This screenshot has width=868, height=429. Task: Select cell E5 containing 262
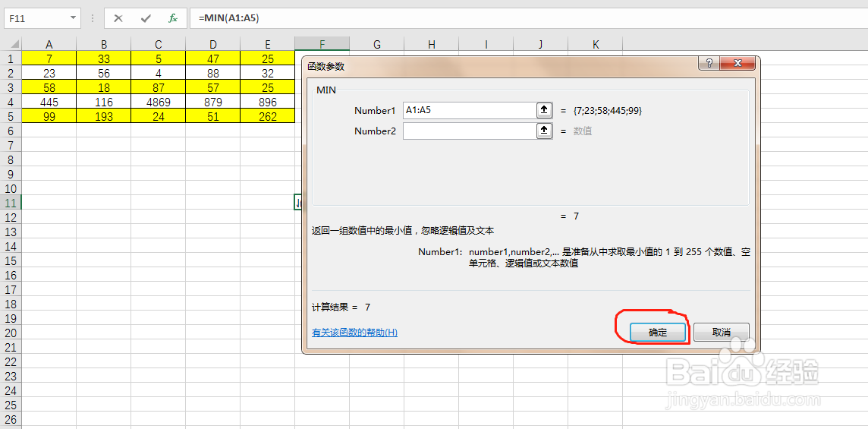coord(267,116)
